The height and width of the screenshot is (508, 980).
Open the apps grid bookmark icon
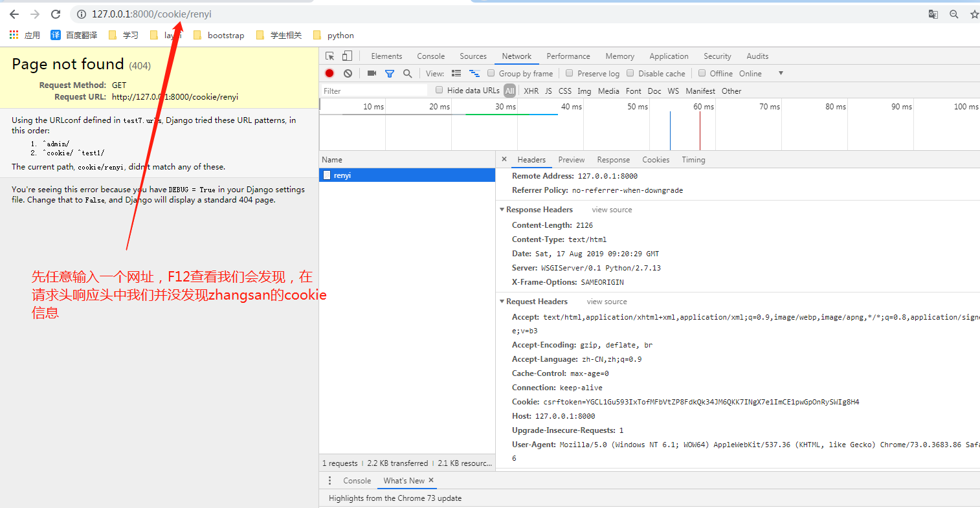pos(14,35)
